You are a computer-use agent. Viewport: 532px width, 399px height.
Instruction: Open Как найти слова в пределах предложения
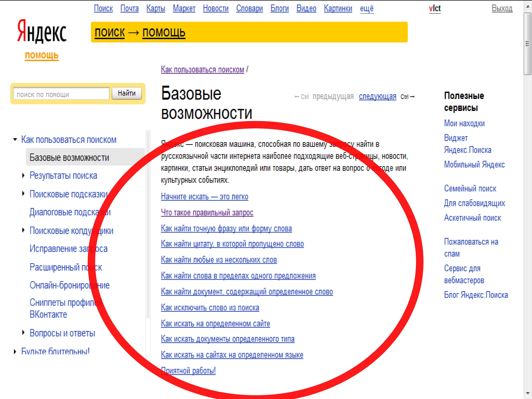tap(238, 276)
